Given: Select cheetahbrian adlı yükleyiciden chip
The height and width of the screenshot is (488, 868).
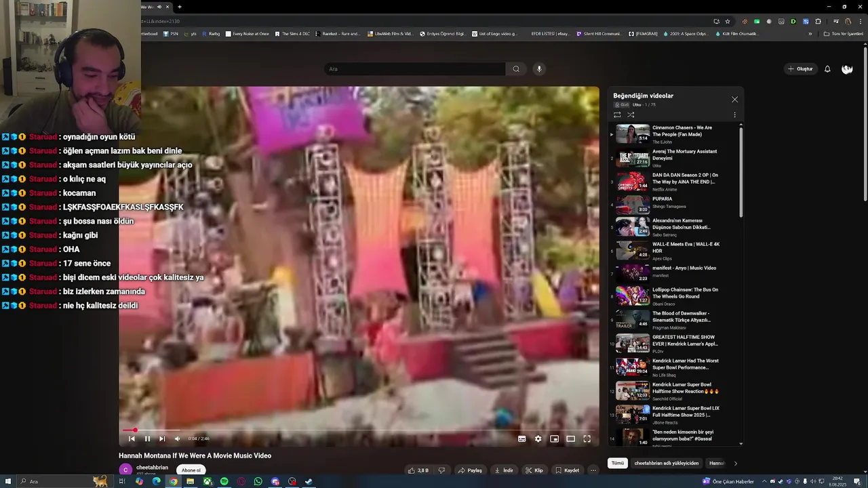Looking at the screenshot, I should [666, 463].
